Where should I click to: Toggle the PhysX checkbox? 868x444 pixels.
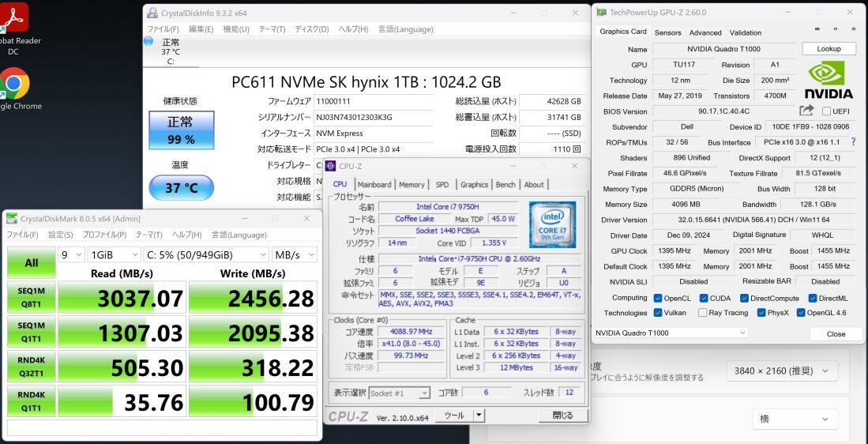pos(761,313)
